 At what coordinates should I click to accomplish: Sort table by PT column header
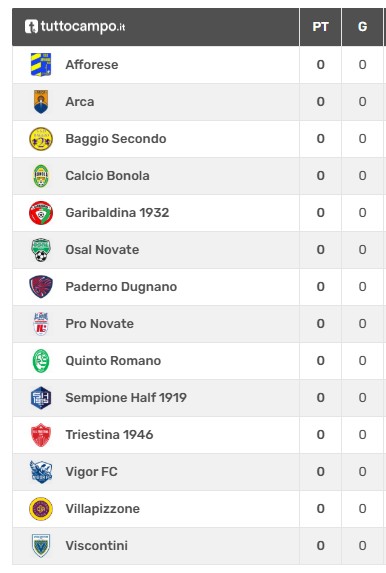pyautogui.click(x=321, y=27)
